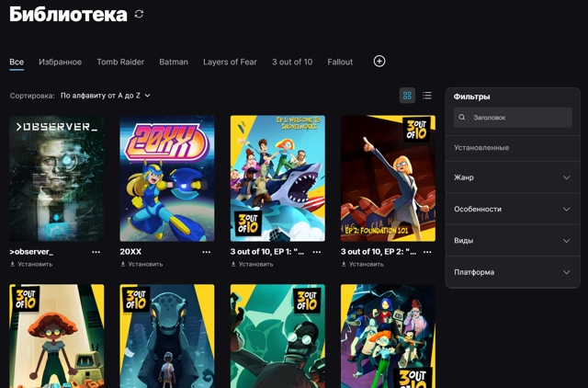Install 3 out of 10 EP 1 via Установить
588x388 pixels.
point(252,264)
